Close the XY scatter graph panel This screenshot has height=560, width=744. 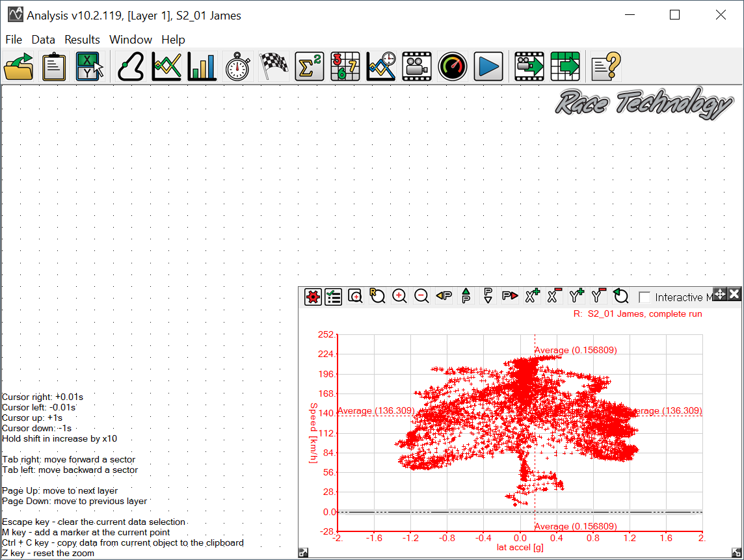coord(734,295)
